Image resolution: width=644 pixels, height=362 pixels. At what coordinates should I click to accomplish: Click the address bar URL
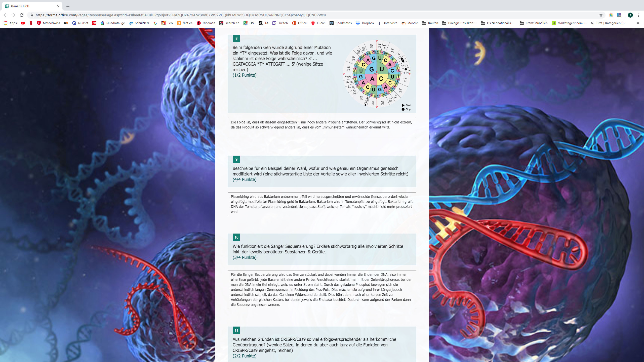coord(181,15)
